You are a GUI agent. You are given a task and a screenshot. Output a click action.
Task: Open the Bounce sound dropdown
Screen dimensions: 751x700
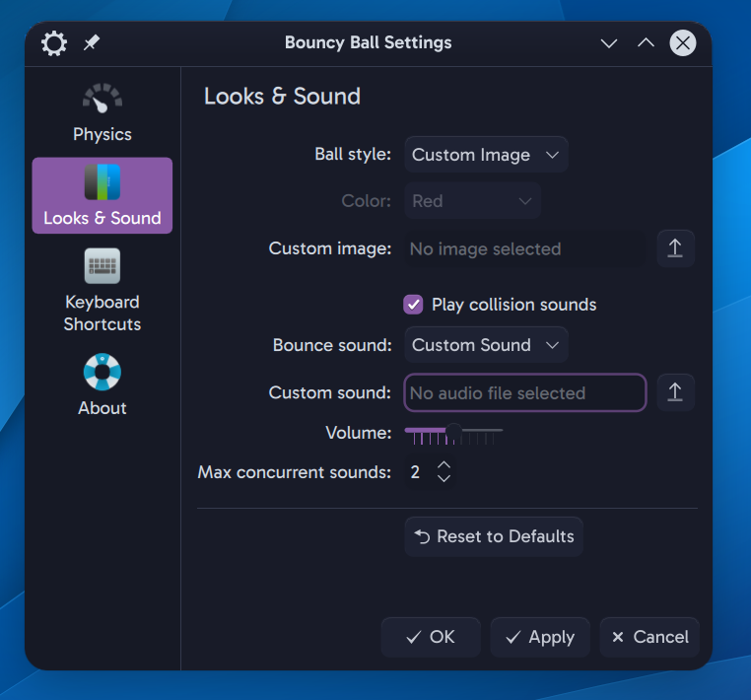click(486, 345)
